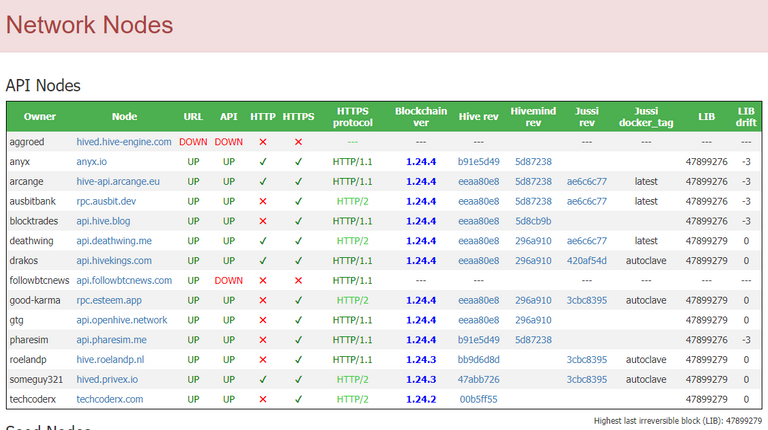This screenshot has width=768, height=430.
Task: Click the owner name pharesim
Action: point(29,340)
